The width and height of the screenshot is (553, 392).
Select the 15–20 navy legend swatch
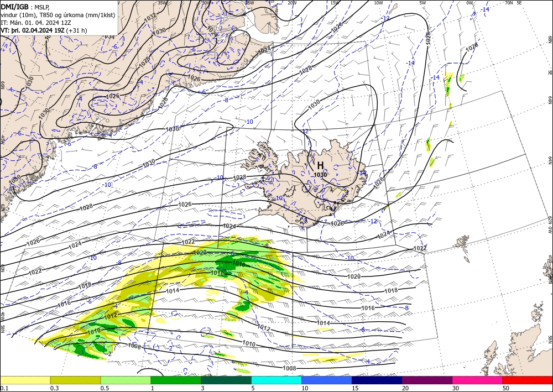point(377,380)
